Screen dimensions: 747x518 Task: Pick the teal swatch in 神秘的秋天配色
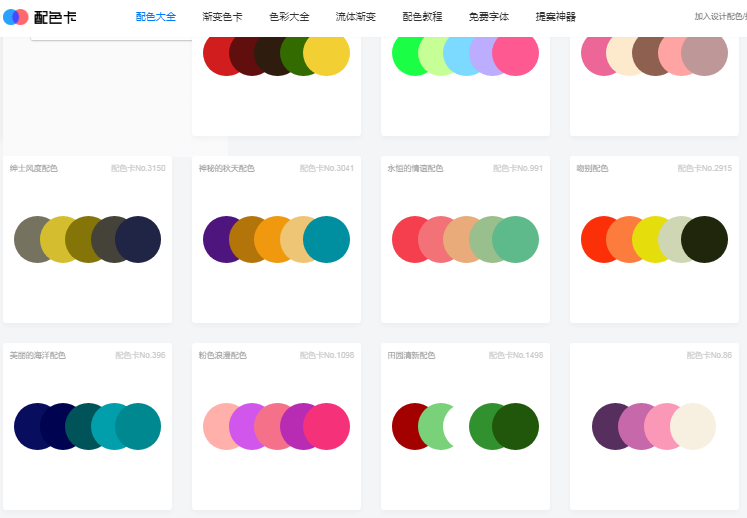pos(327,239)
